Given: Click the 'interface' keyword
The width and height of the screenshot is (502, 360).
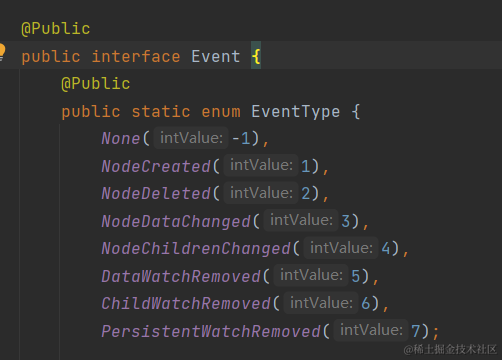Looking at the screenshot, I should 136,56.
